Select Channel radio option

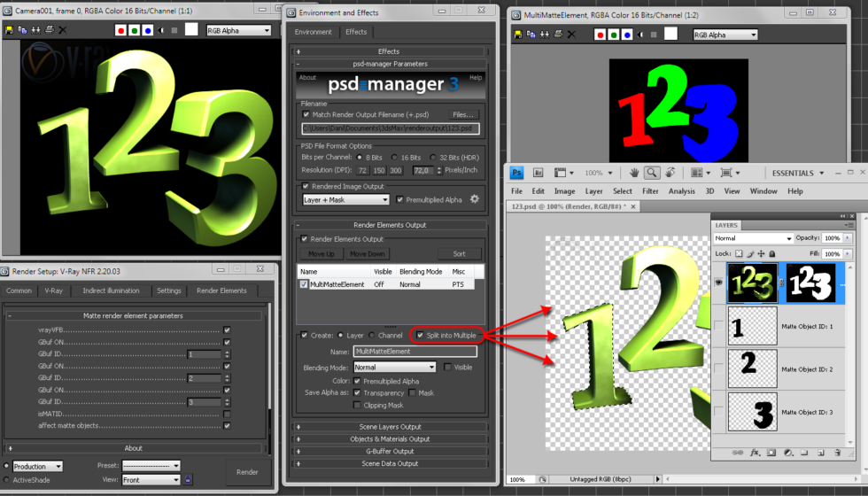(372, 336)
